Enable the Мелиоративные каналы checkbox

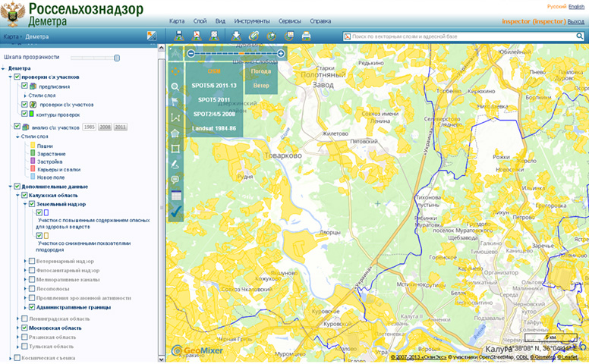(x=32, y=279)
